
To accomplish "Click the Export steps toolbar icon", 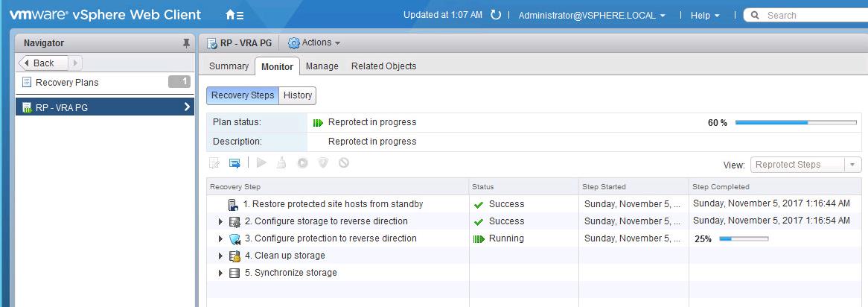I will pyautogui.click(x=234, y=163).
